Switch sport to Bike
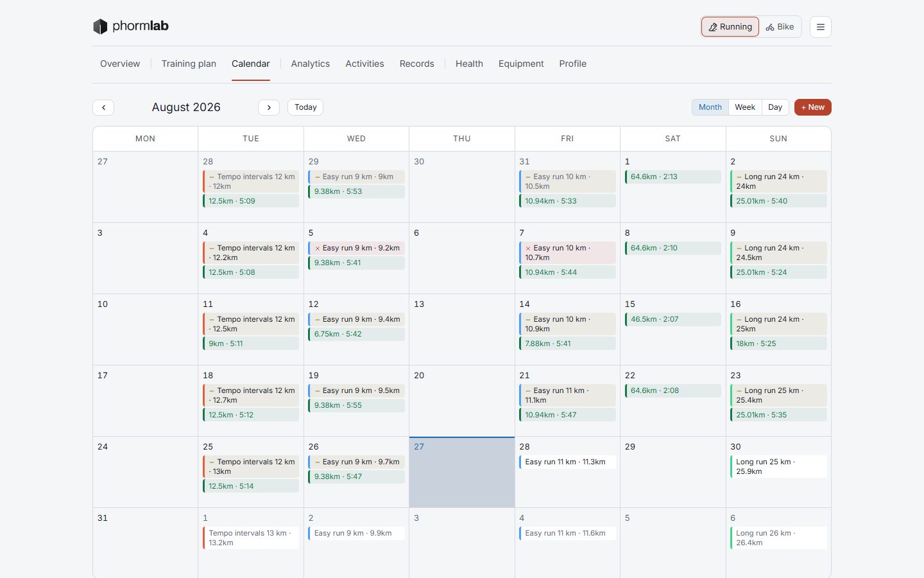This screenshot has height=578, width=924. (x=780, y=27)
